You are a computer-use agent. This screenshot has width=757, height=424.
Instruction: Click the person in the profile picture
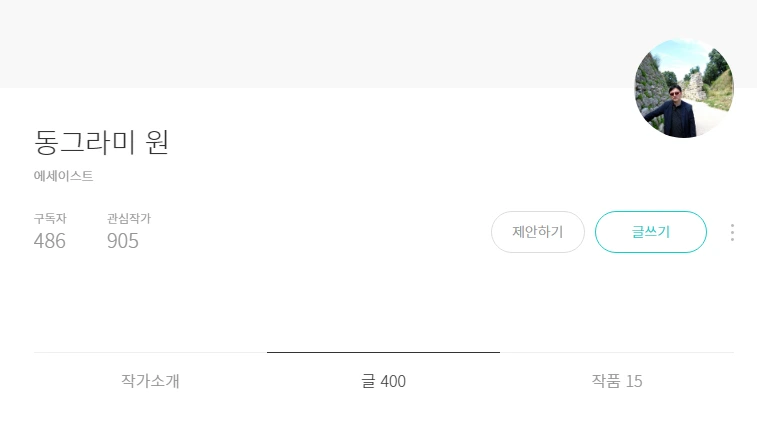pyautogui.click(x=678, y=110)
